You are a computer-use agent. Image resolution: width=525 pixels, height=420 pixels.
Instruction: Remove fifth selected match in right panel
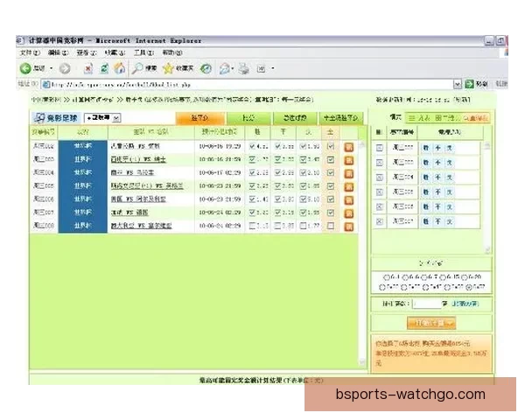[x=380, y=206]
